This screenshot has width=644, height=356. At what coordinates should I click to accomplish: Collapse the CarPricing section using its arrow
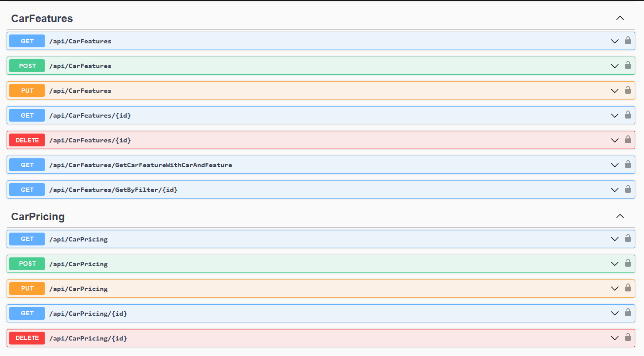click(620, 216)
